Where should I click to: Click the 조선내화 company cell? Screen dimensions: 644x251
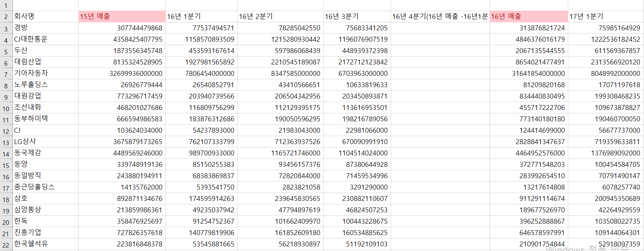[x=45, y=107]
